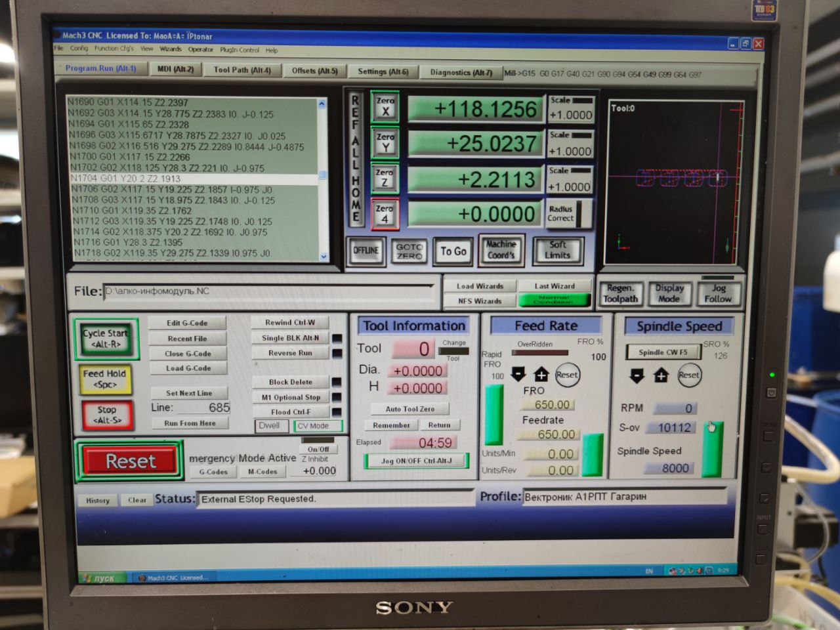The height and width of the screenshot is (630, 840).
Task: Switch to the Tool Path (Alt-4) tab
Action: 242,70
